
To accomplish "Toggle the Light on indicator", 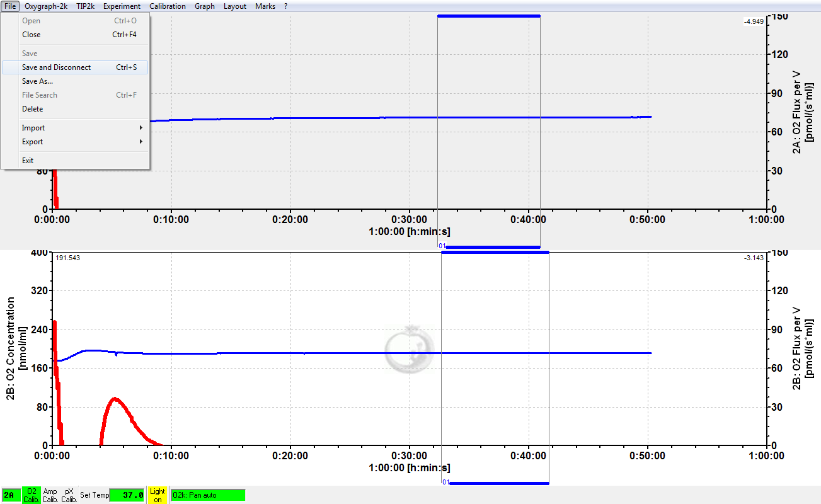I will point(158,495).
